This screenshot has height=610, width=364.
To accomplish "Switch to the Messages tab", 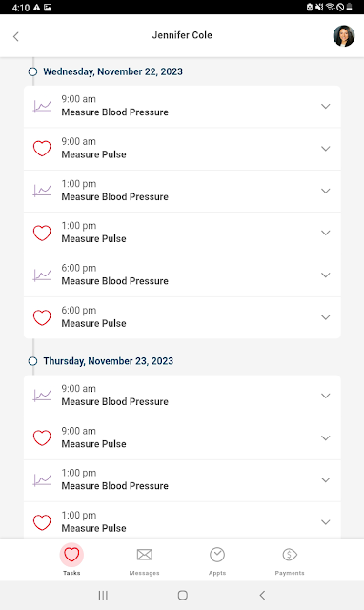I will point(144,560).
